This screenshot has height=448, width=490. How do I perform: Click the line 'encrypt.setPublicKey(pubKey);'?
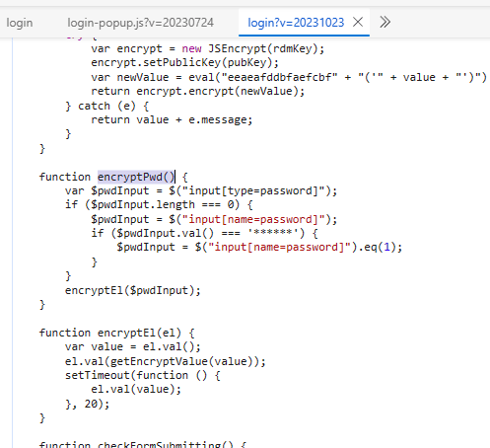[185, 63]
